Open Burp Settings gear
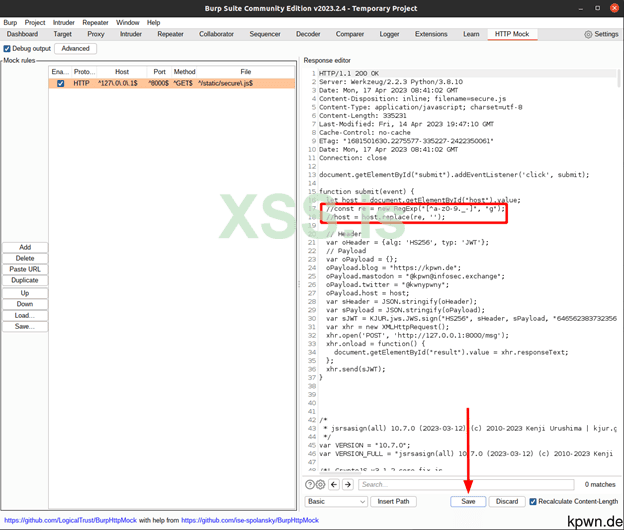Viewport: 624px width, 530px height. 588,34
